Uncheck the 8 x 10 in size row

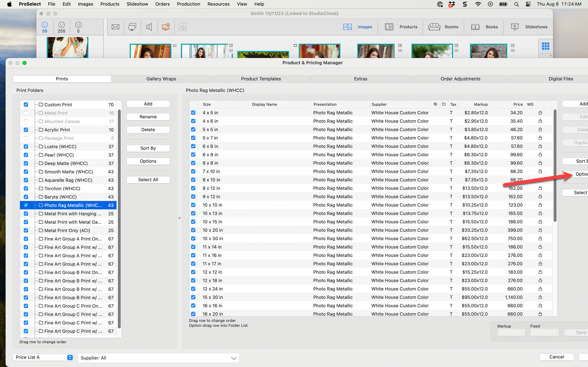pos(193,180)
